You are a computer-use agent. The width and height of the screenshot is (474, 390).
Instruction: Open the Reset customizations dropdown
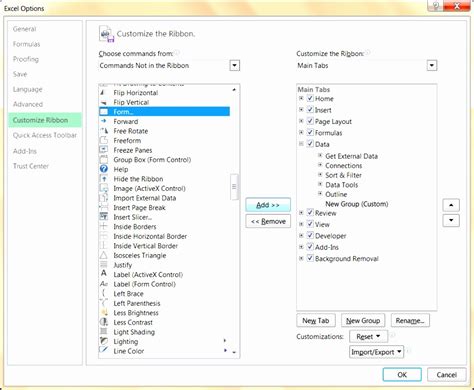pos(369,336)
